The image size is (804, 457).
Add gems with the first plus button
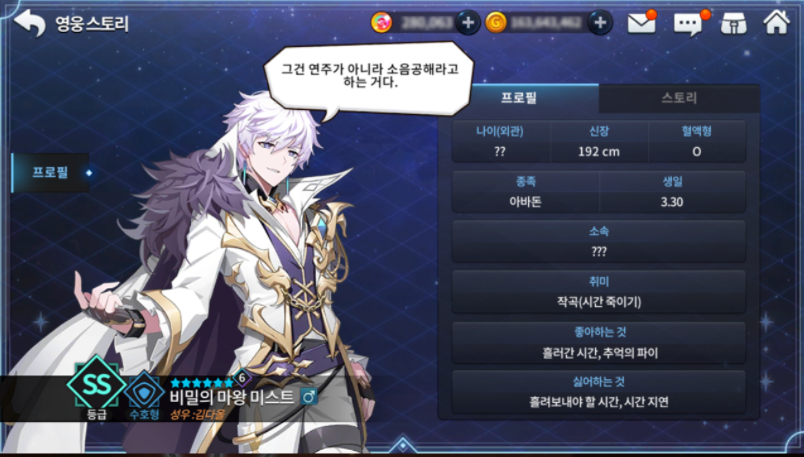click(468, 23)
